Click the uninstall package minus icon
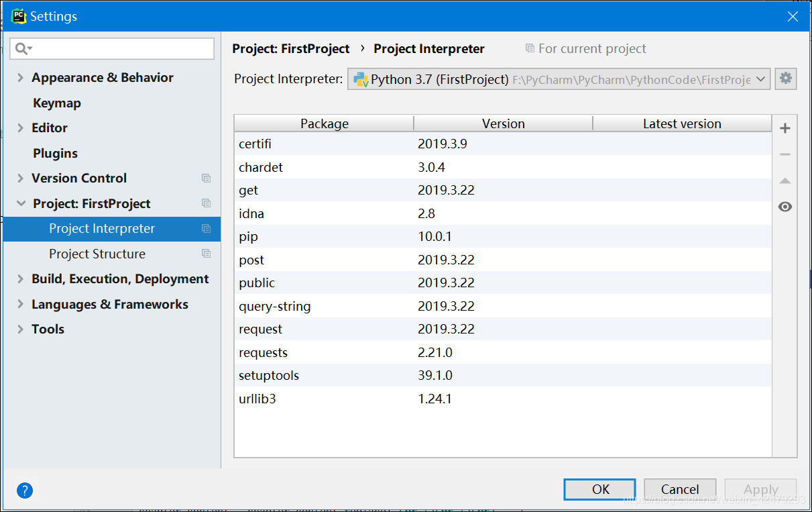The width and height of the screenshot is (812, 512). pos(785,154)
